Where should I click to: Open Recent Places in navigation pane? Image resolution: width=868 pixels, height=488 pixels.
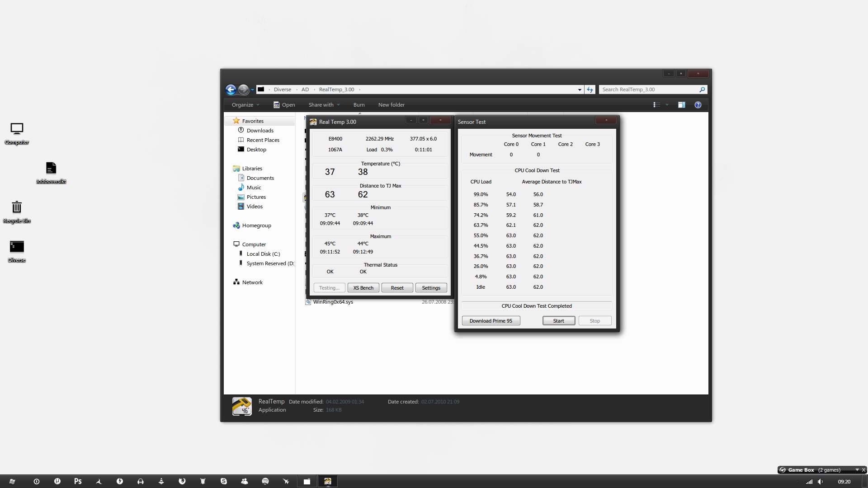pyautogui.click(x=263, y=140)
